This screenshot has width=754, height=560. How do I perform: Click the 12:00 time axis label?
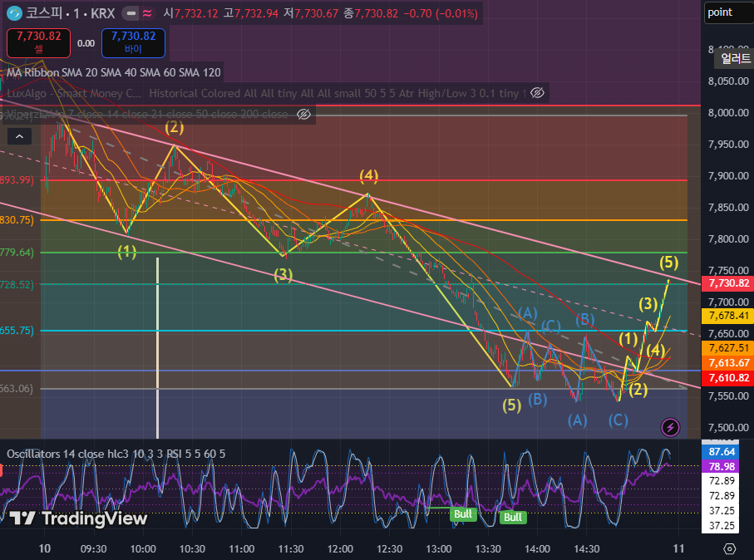[340, 548]
